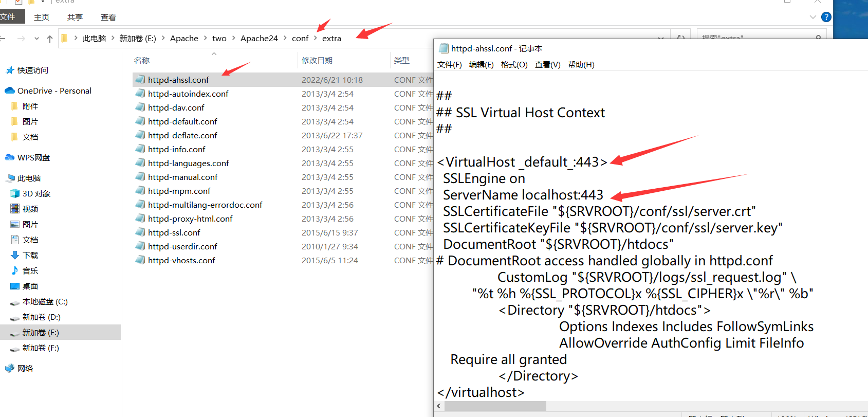Image resolution: width=868 pixels, height=417 pixels.
Task: Click the file icon of httpd-ahssl.conf
Action: coord(140,80)
